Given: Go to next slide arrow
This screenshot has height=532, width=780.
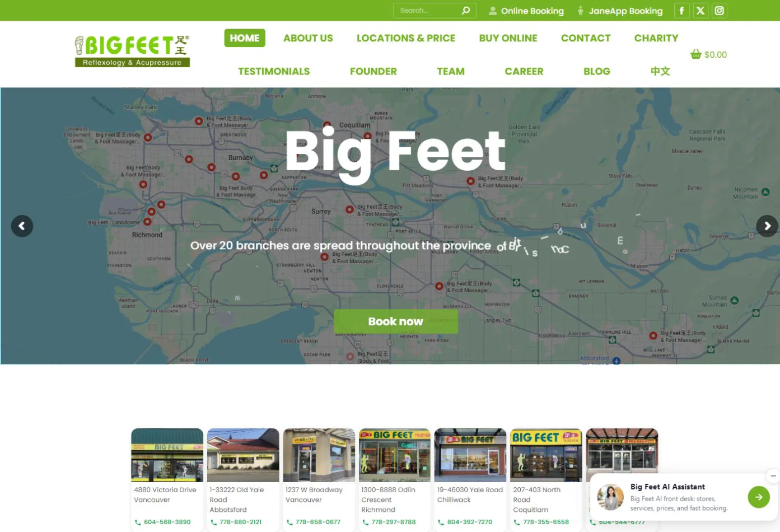Looking at the screenshot, I should [x=767, y=226].
